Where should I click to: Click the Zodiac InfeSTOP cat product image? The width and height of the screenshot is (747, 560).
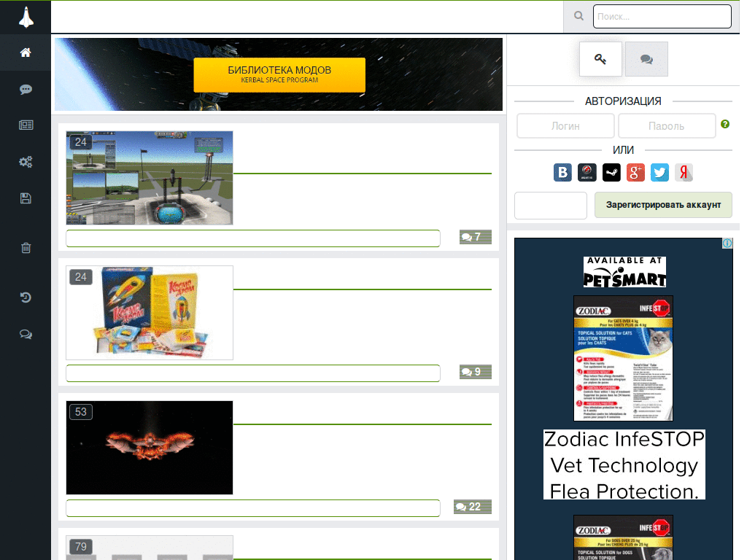(623, 358)
